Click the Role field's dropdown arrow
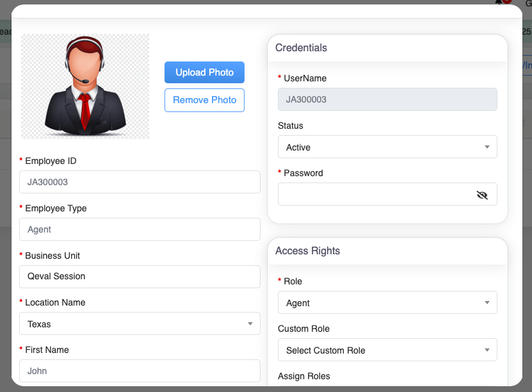Image resolution: width=532 pixels, height=392 pixels. pos(487,303)
